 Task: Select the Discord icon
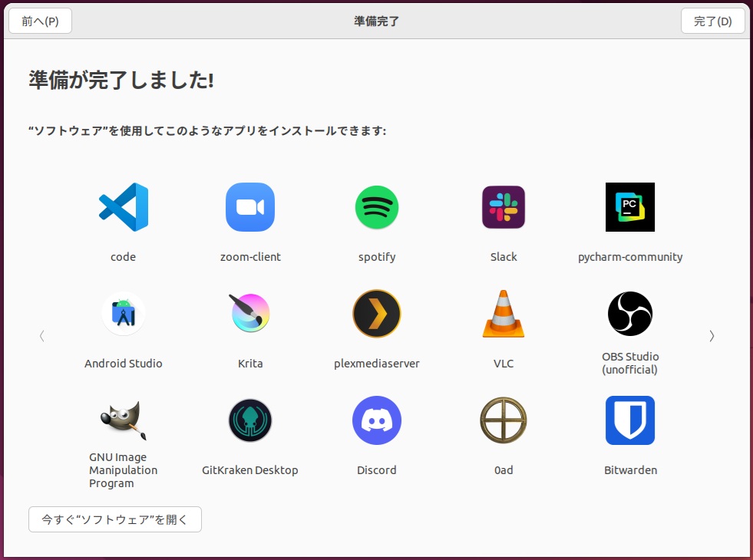[377, 420]
